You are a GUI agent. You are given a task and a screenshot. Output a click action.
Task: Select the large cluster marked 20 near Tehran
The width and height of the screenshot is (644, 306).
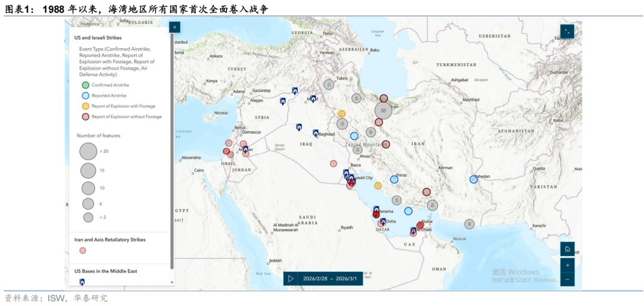(x=383, y=110)
